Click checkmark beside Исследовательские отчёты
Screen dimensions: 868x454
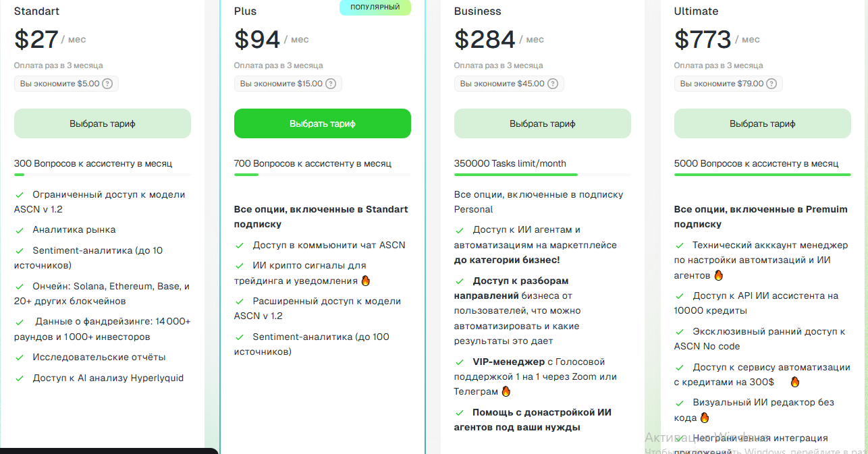click(20, 358)
